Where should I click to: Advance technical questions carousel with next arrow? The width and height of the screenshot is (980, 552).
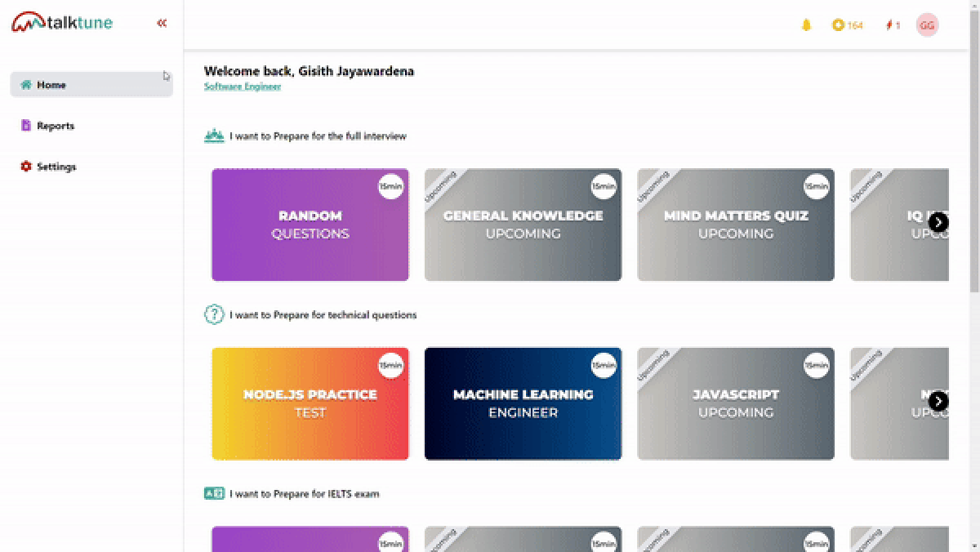(938, 401)
